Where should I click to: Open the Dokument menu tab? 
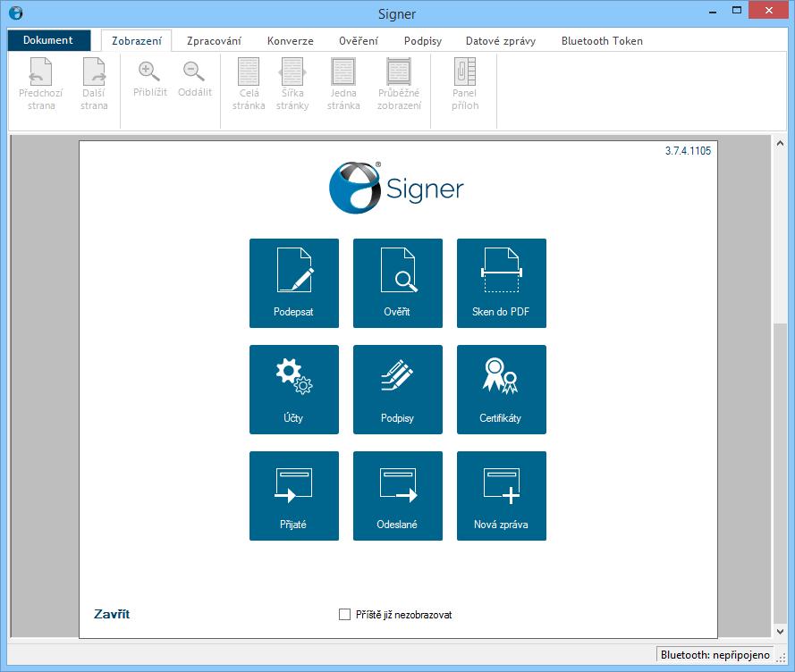tap(48, 40)
